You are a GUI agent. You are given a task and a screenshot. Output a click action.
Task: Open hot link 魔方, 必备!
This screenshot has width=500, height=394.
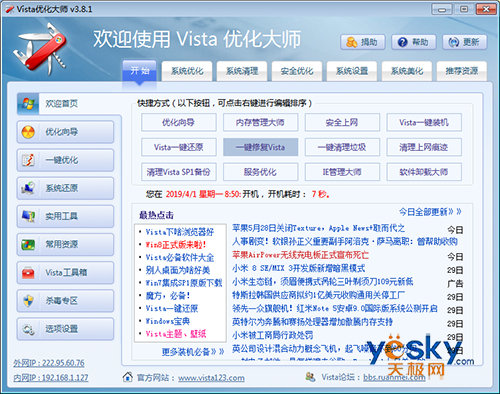click(168, 296)
